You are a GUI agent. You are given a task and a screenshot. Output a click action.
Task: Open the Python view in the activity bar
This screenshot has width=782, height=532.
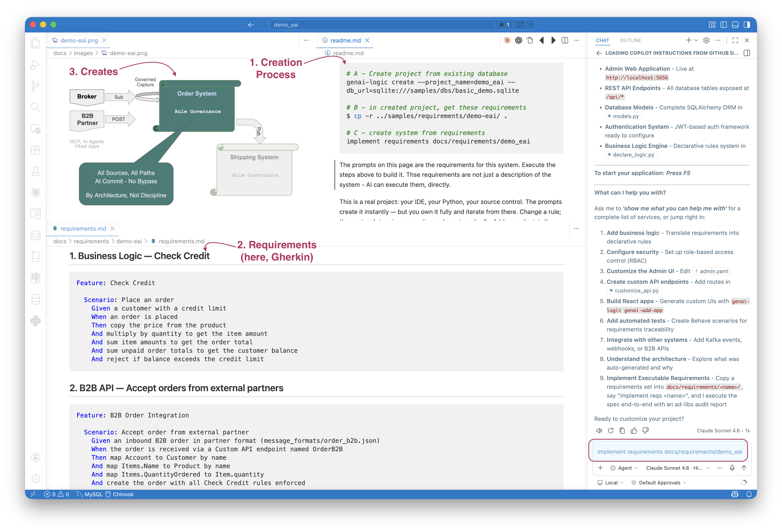[x=35, y=321]
